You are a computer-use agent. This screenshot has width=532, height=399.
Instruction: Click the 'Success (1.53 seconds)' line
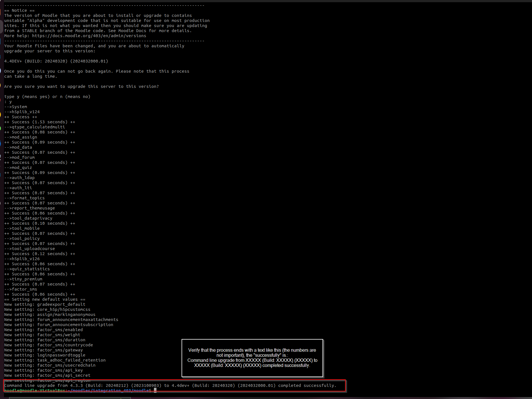point(40,122)
